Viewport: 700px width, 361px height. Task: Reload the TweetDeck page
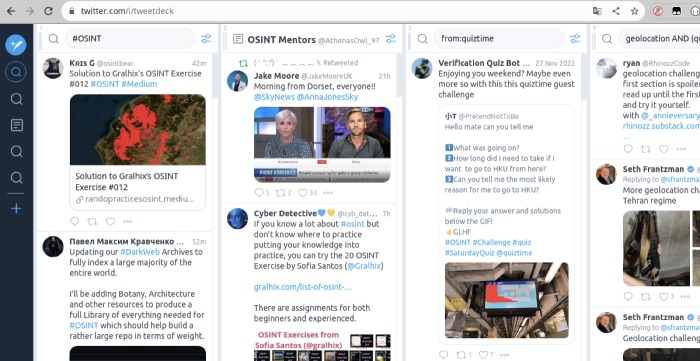(48, 11)
